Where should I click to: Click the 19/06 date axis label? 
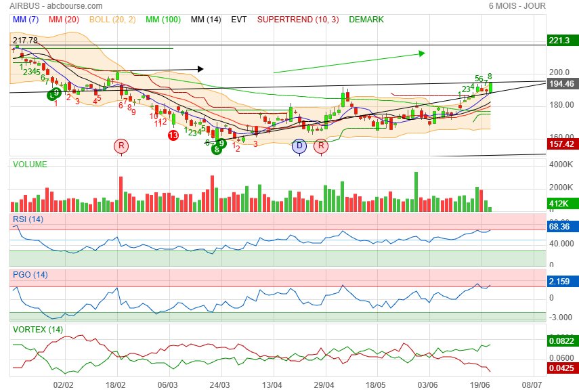tap(480, 385)
